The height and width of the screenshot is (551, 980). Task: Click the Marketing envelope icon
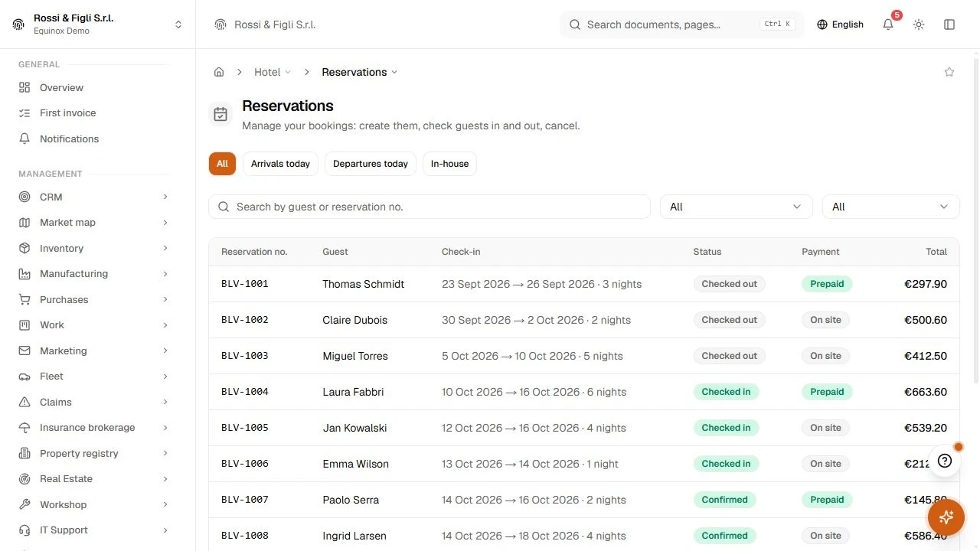(24, 350)
